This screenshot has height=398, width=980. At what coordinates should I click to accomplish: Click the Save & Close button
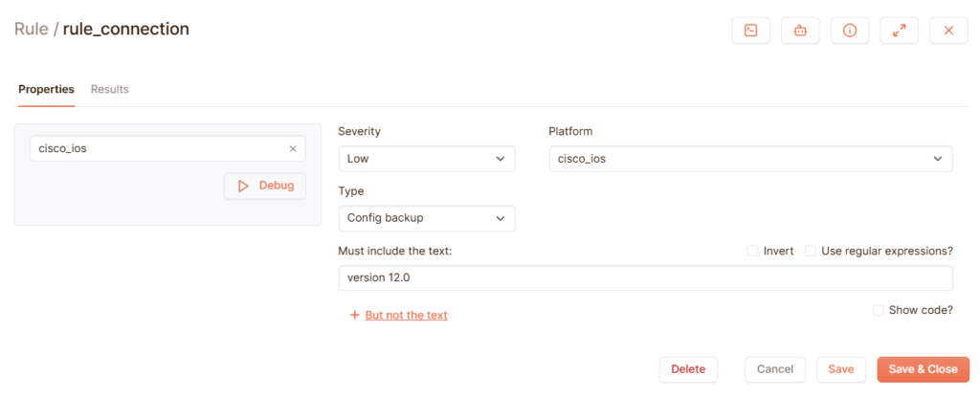point(923,369)
